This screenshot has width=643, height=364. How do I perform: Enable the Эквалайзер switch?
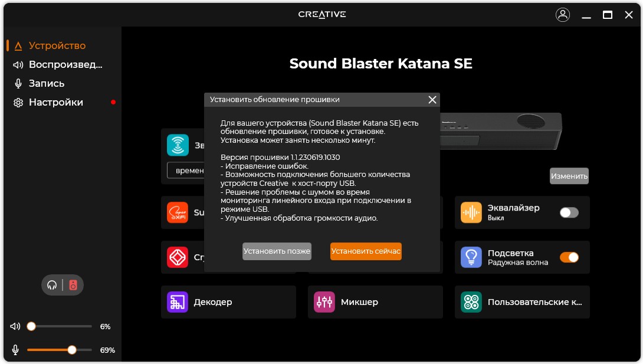(x=569, y=212)
